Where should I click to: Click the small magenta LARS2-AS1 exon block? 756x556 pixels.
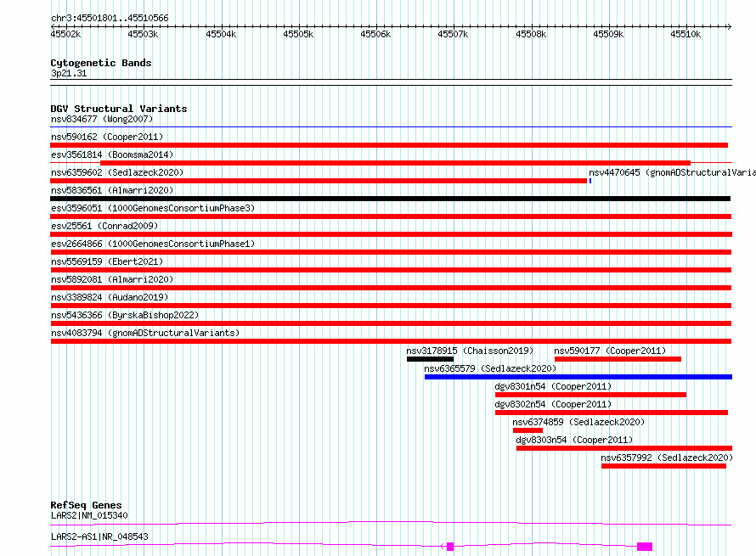click(x=450, y=547)
